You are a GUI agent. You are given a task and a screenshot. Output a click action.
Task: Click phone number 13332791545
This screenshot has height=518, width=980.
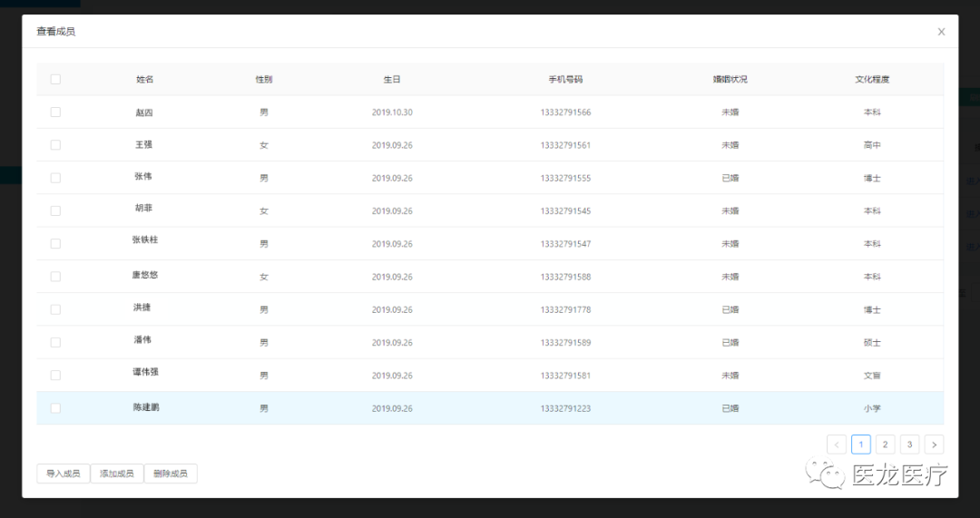tap(565, 211)
